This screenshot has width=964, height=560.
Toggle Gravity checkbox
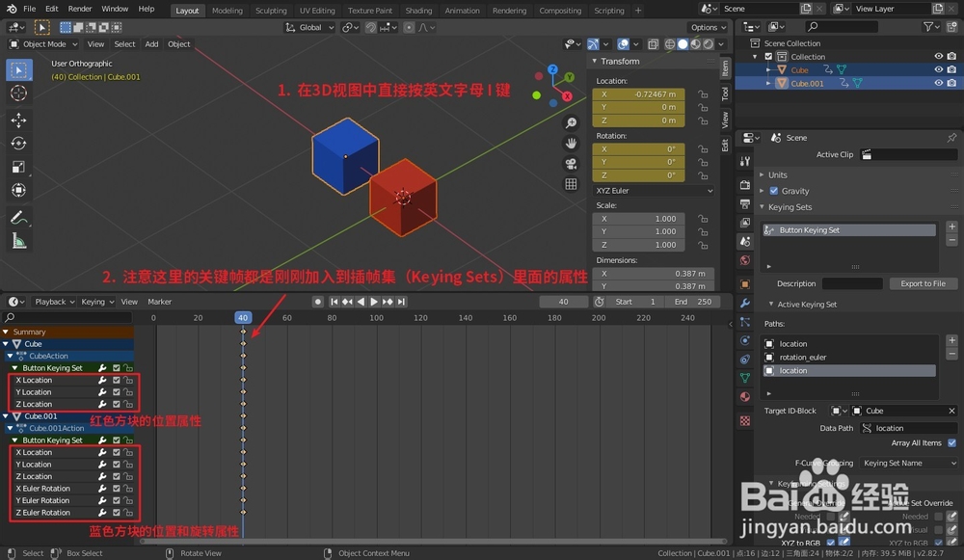coord(774,191)
